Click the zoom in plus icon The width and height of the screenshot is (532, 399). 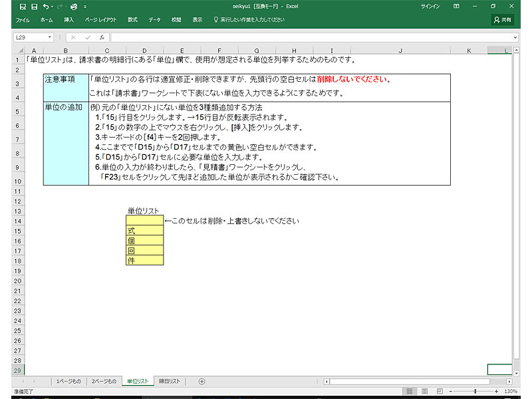coord(497,392)
